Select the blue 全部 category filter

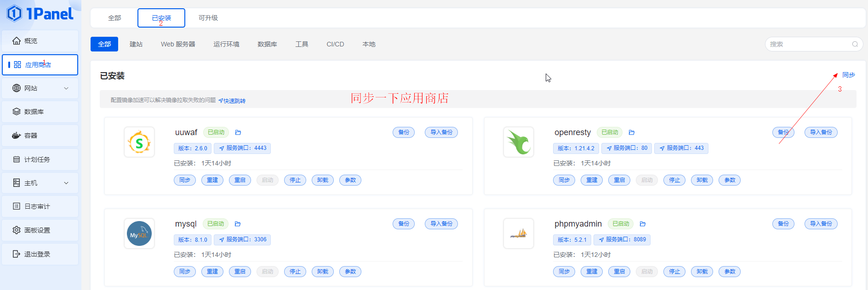tap(104, 44)
